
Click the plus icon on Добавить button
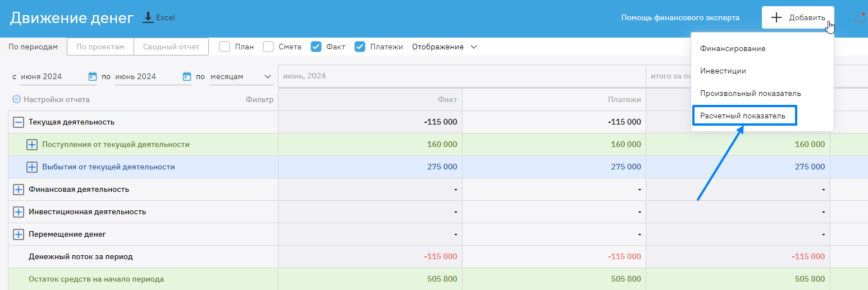point(776,17)
